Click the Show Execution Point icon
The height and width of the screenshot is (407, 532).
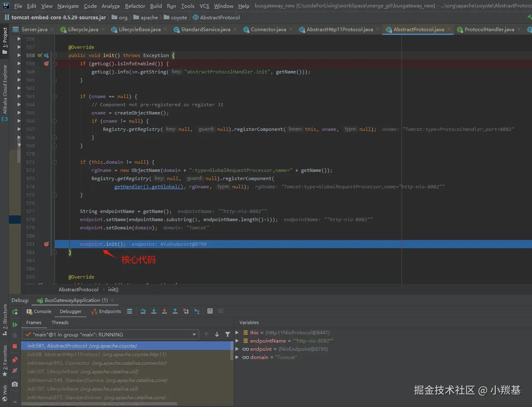130,311
